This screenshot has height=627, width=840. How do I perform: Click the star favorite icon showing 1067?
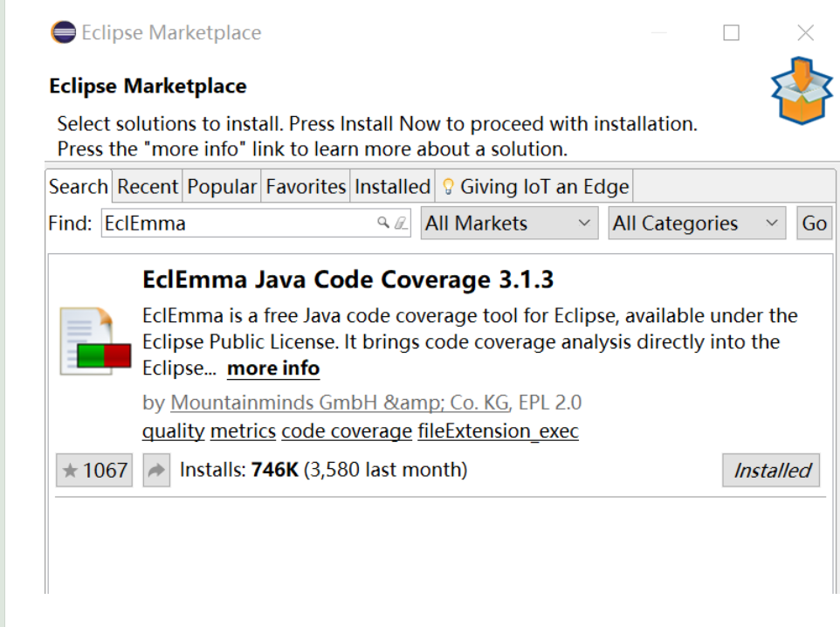tap(94, 471)
